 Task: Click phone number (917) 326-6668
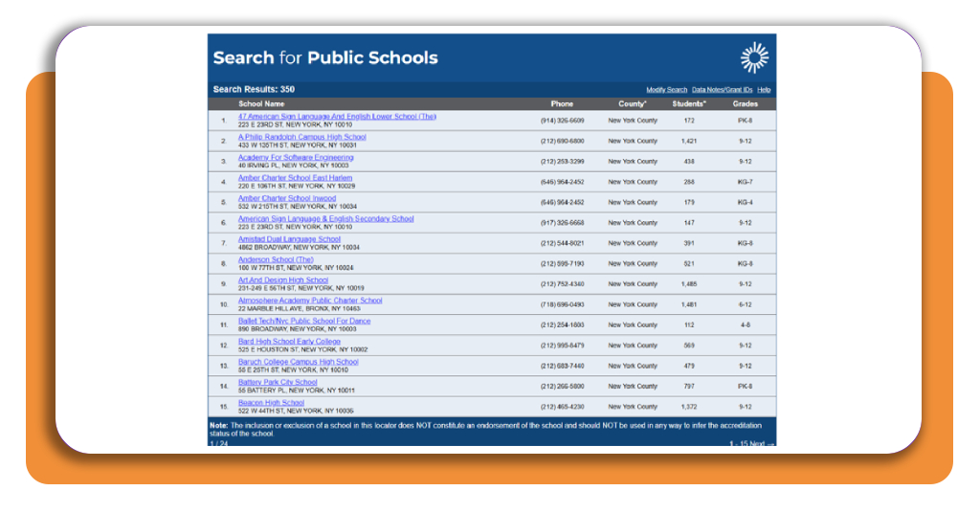click(563, 222)
